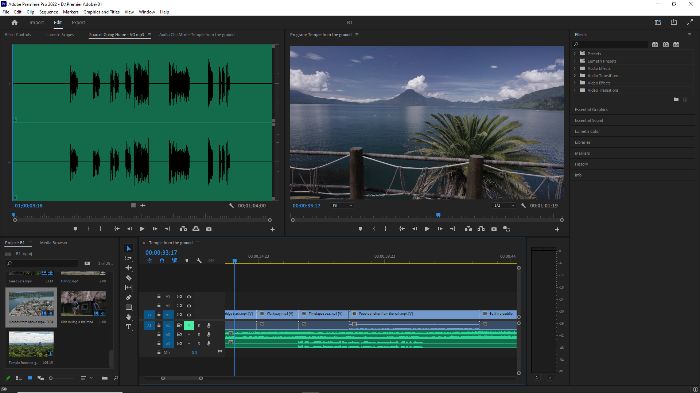Switch to Export workspace tab
This screenshot has width=700, height=393.
[79, 22]
